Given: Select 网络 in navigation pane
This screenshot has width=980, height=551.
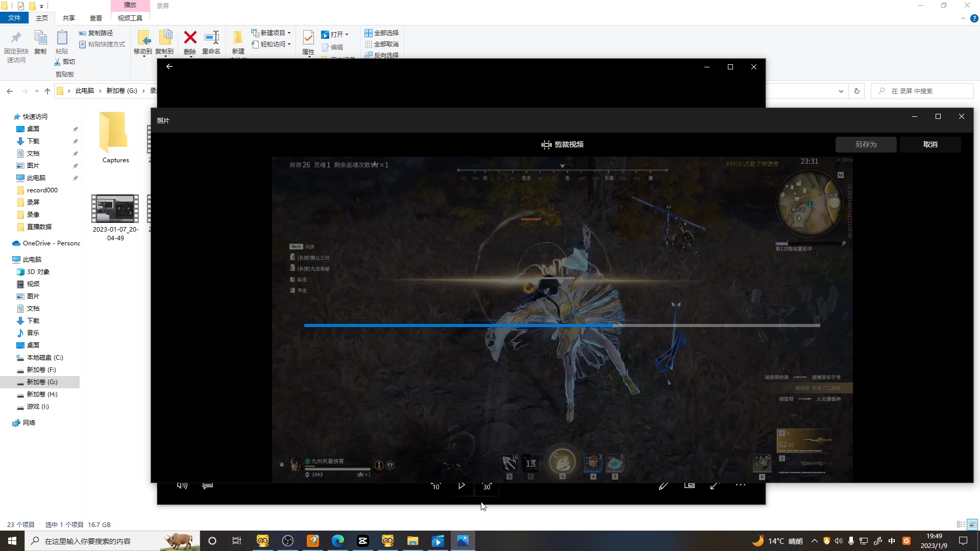Looking at the screenshot, I should click(x=29, y=423).
